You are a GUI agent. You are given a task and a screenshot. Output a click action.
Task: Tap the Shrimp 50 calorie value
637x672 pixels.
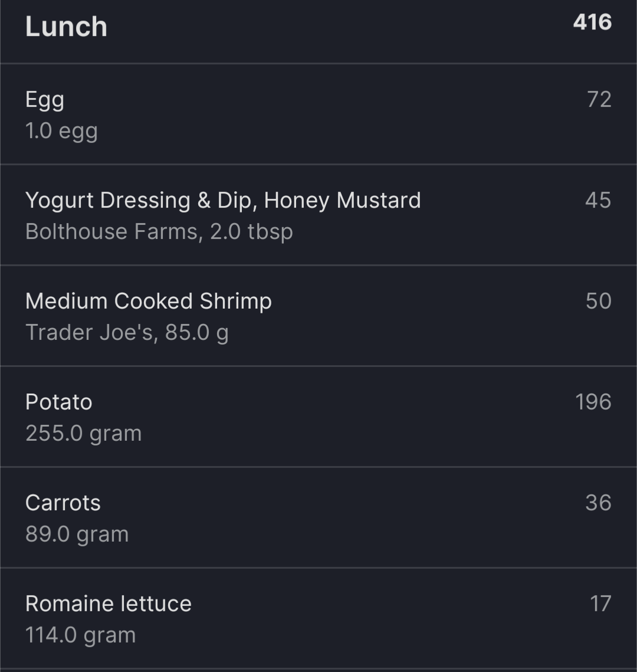coord(599,301)
